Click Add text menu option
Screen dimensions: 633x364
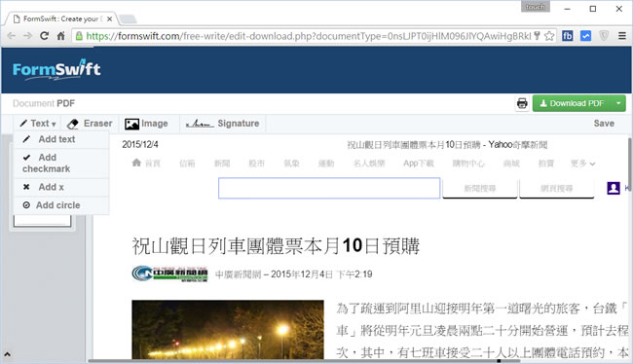61,139
